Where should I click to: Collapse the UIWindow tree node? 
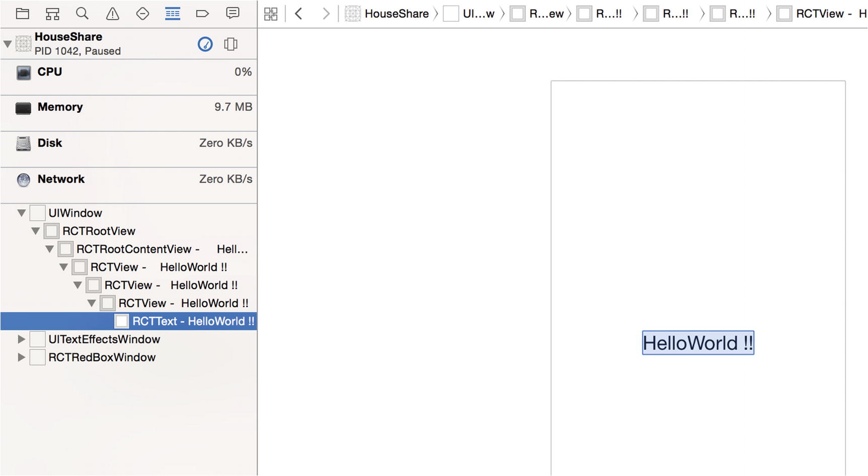22,213
